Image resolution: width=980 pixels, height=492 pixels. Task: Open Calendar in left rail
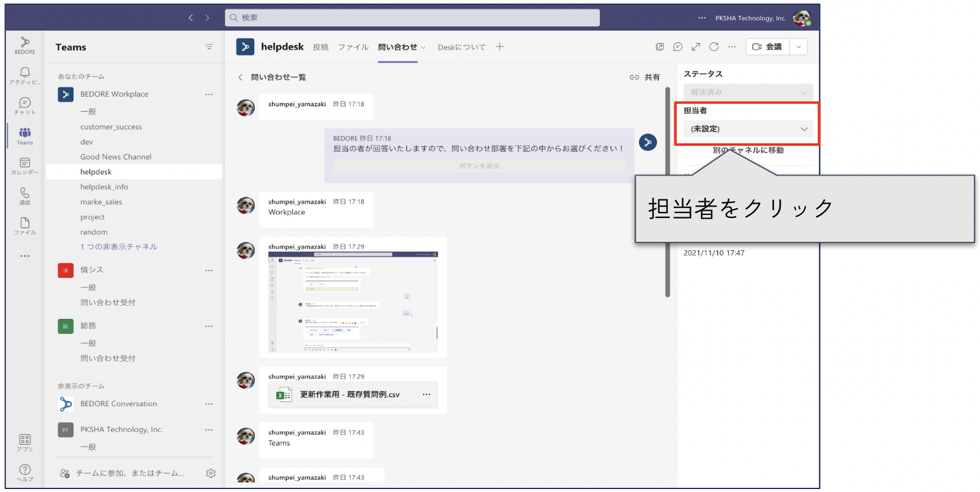click(24, 166)
